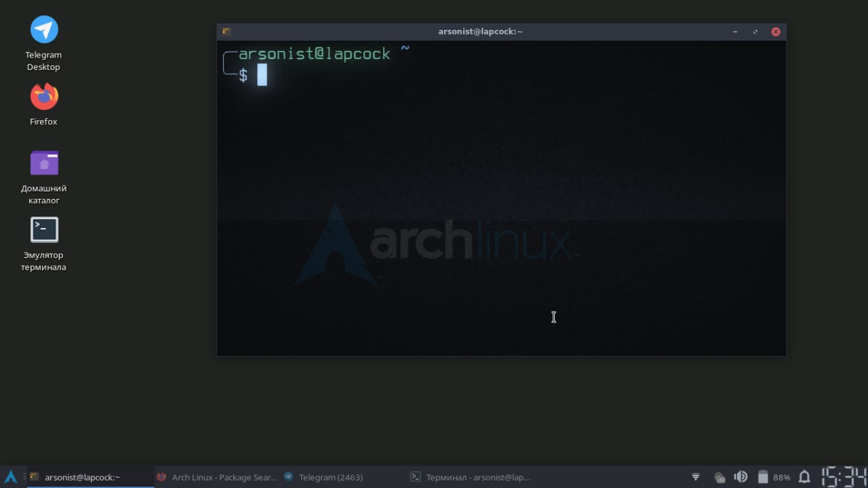Click the 88% battery percentage text
The image size is (868, 488).
[x=782, y=477]
